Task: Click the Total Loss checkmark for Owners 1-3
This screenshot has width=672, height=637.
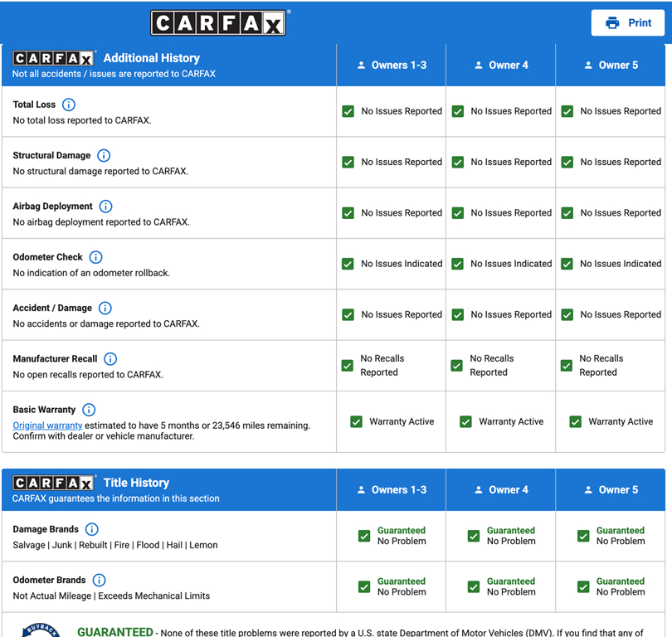Action: point(348,111)
